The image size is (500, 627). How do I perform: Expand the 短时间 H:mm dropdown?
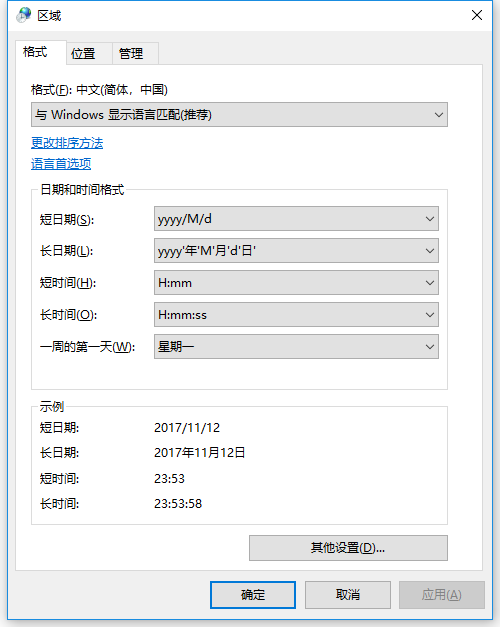pos(296,283)
